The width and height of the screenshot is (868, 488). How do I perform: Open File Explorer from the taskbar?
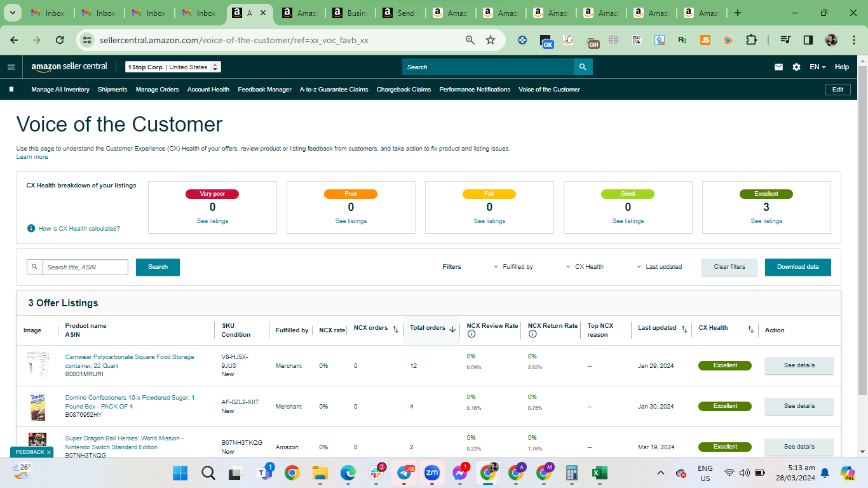[x=320, y=473]
